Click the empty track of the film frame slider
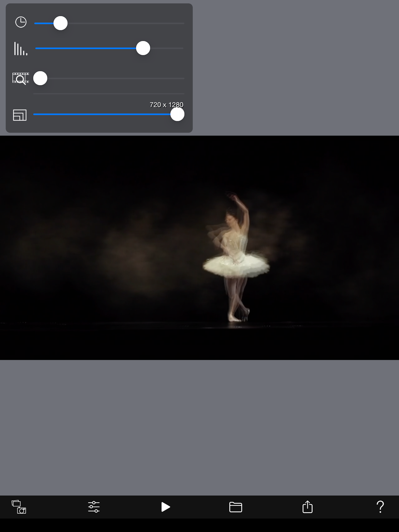This screenshot has width=399, height=532. [116, 78]
